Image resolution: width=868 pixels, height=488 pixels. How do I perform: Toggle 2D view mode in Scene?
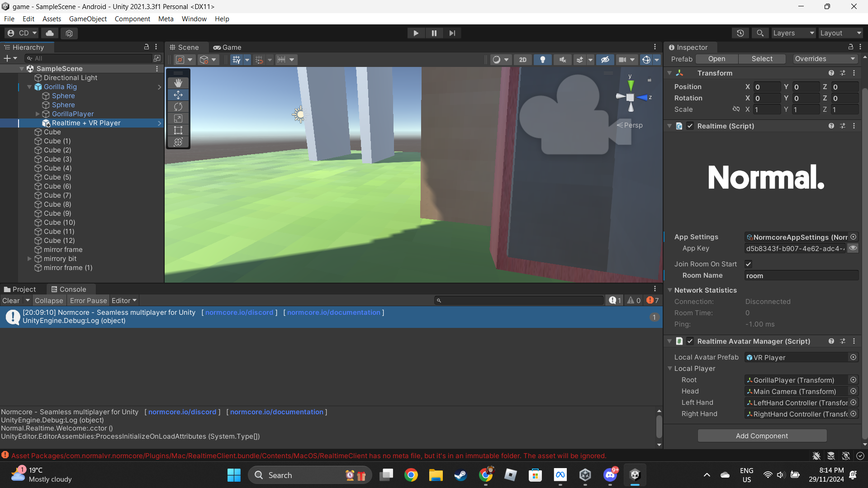tap(522, 60)
